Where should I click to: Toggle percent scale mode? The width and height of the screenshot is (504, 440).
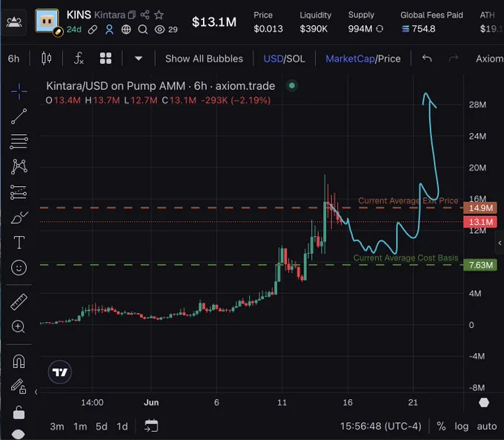(441, 426)
